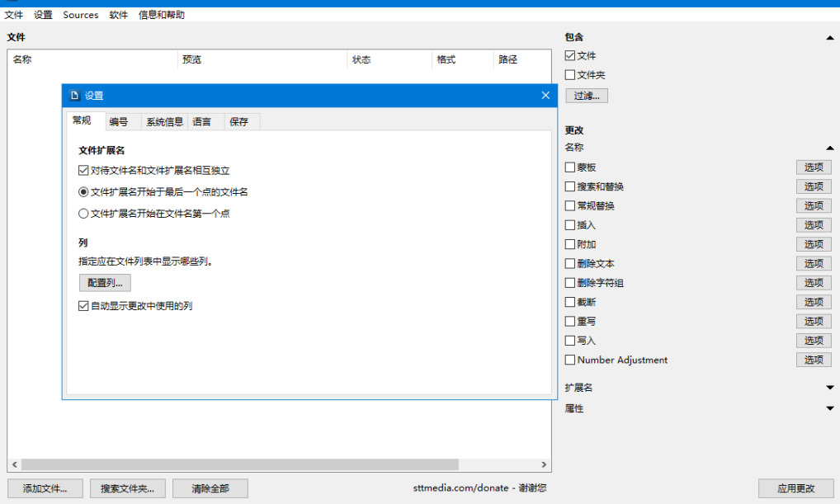840x504 pixels.
Task: Collapse the 名称 section arrow
Action: pyautogui.click(x=829, y=148)
